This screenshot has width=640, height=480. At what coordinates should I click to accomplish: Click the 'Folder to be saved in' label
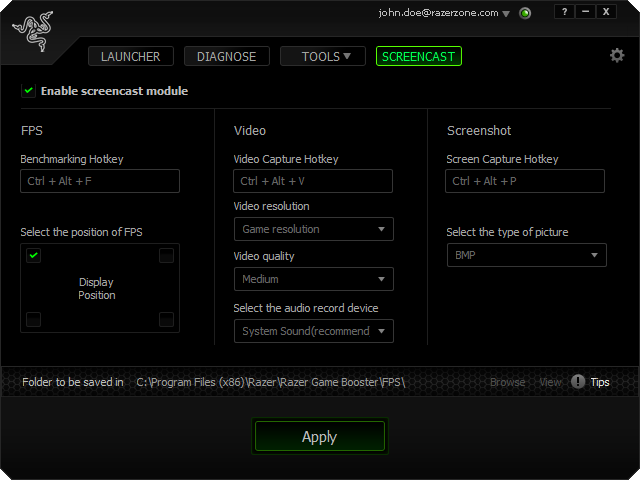click(x=73, y=382)
